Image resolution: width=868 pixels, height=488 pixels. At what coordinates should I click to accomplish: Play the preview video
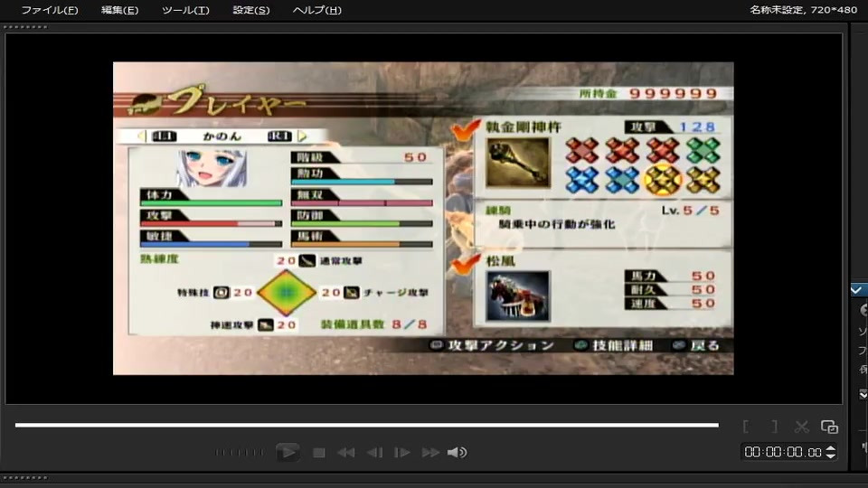[288, 453]
